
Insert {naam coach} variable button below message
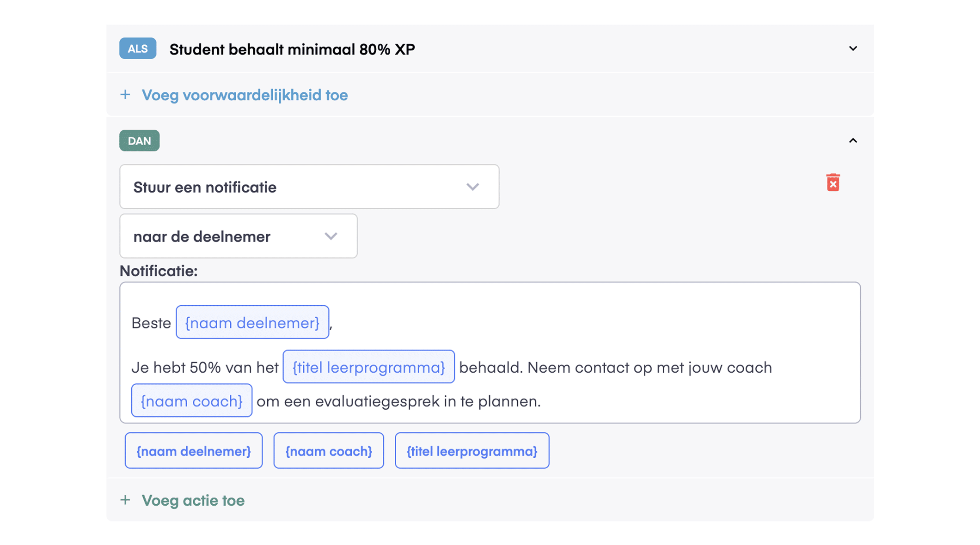(329, 451)
